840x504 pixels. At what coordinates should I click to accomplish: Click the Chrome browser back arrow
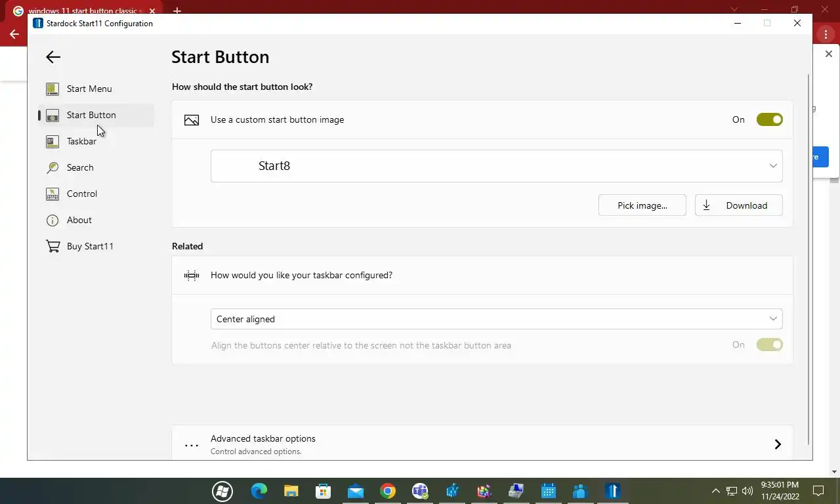pos(14,34)
